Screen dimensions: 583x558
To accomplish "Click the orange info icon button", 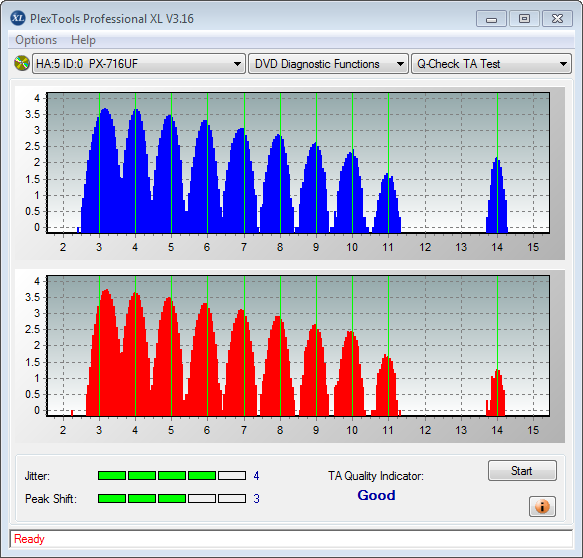I will pos(542,506).
